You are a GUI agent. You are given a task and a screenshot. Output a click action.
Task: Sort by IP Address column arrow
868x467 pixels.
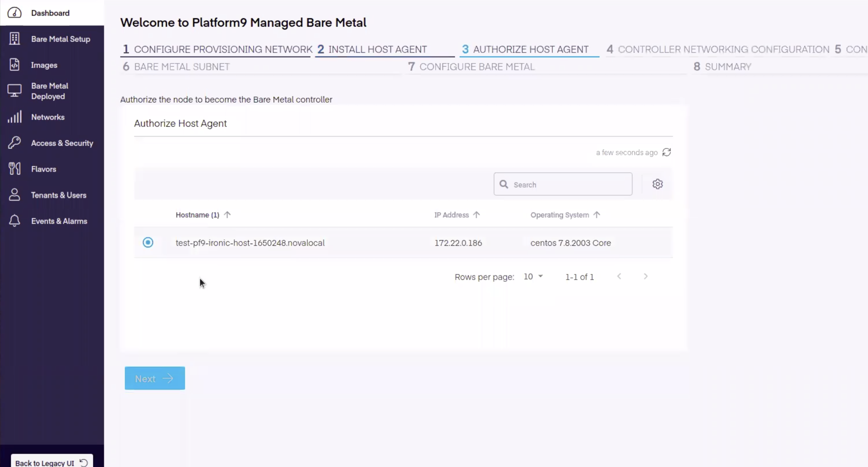476,215
